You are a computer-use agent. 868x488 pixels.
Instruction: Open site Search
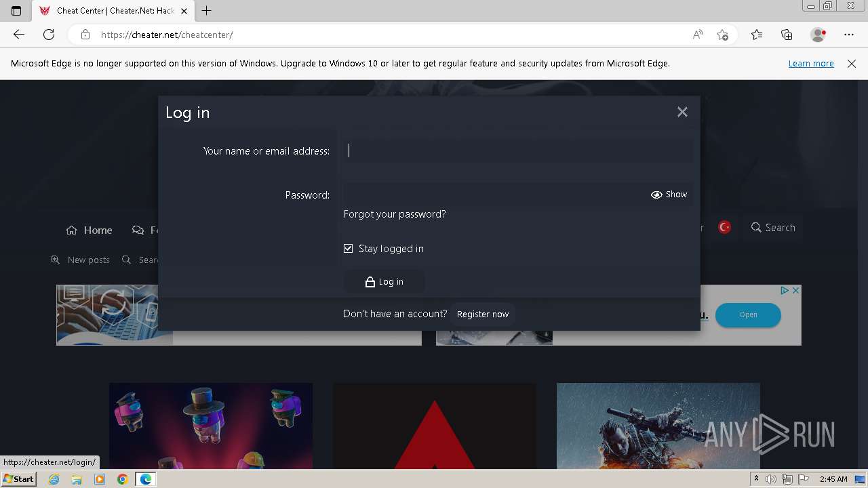pos(773,228)
